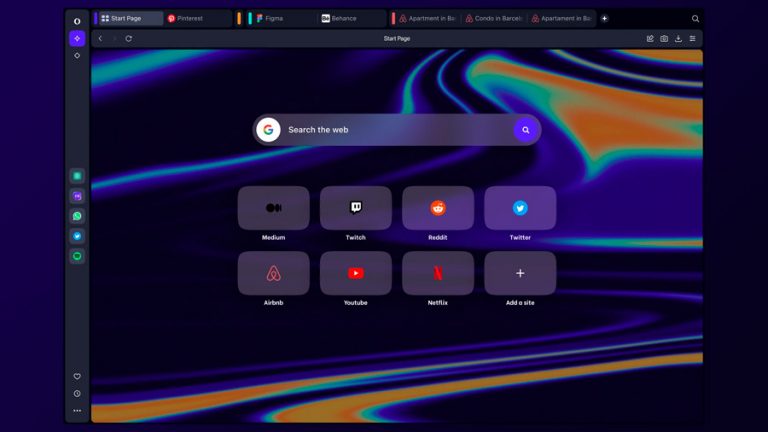Open Spotify in the sidebar
The height and width of the screenshot is (432, 768).
77,256
